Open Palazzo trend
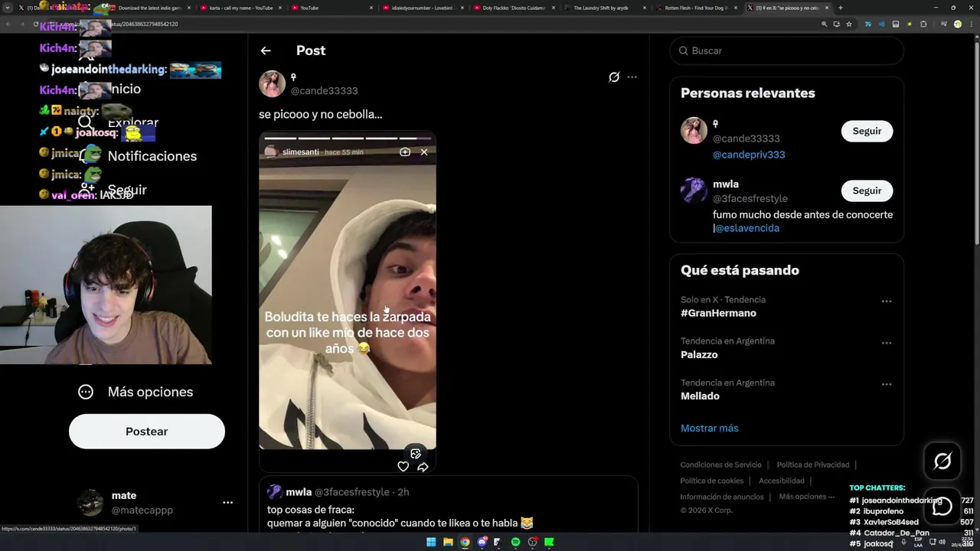 [699, 354]
